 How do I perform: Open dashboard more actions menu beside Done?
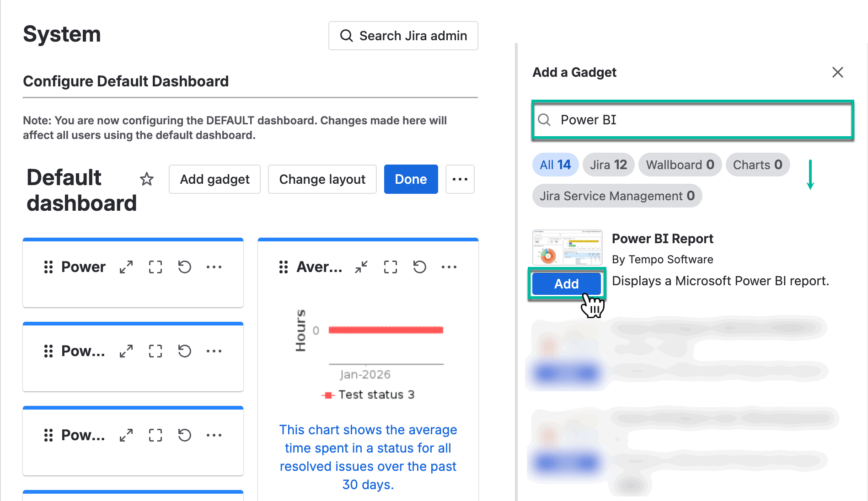click(460, 179)
